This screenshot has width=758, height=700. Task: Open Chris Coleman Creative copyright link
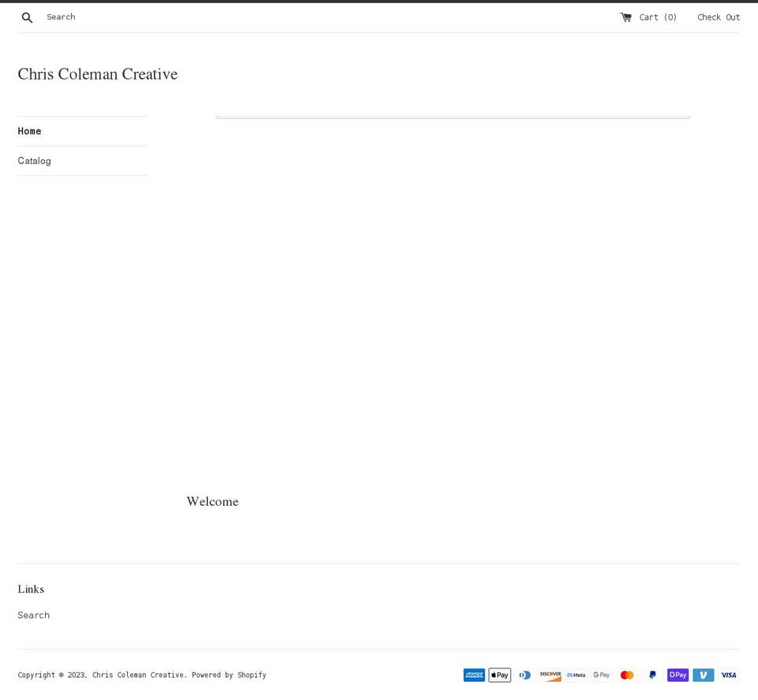coord(138,675)
